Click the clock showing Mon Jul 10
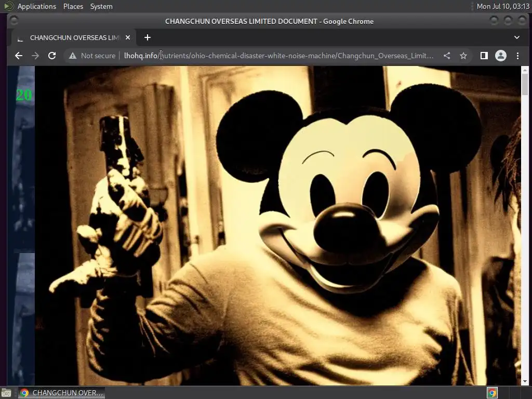The width and height of the screenshot is (532, 399). point(503,6)
